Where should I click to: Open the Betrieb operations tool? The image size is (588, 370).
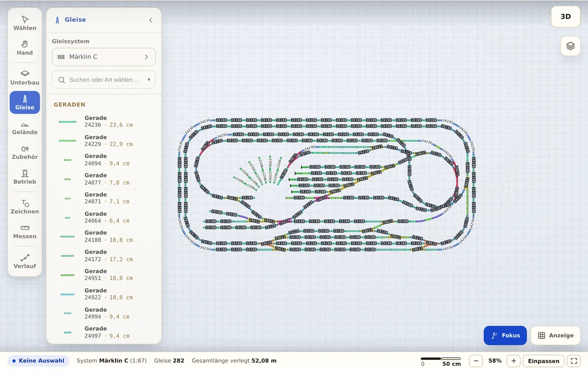click(25, 177)
